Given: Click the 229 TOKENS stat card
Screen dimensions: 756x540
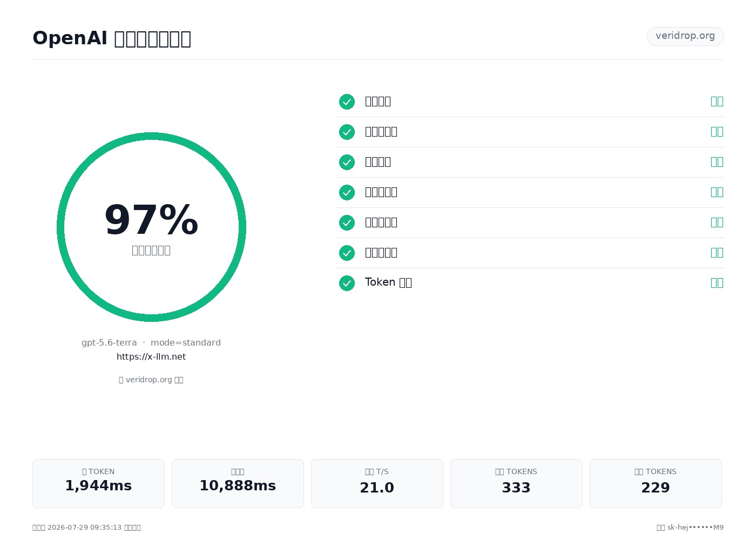Looking at the screenshot, I should coord(656,483).
